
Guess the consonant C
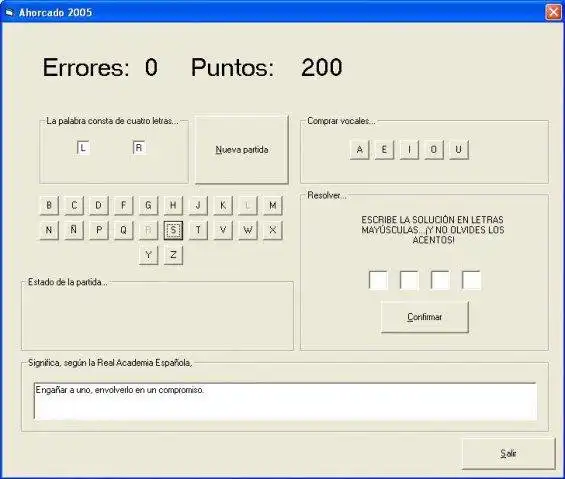click(74, 205)
